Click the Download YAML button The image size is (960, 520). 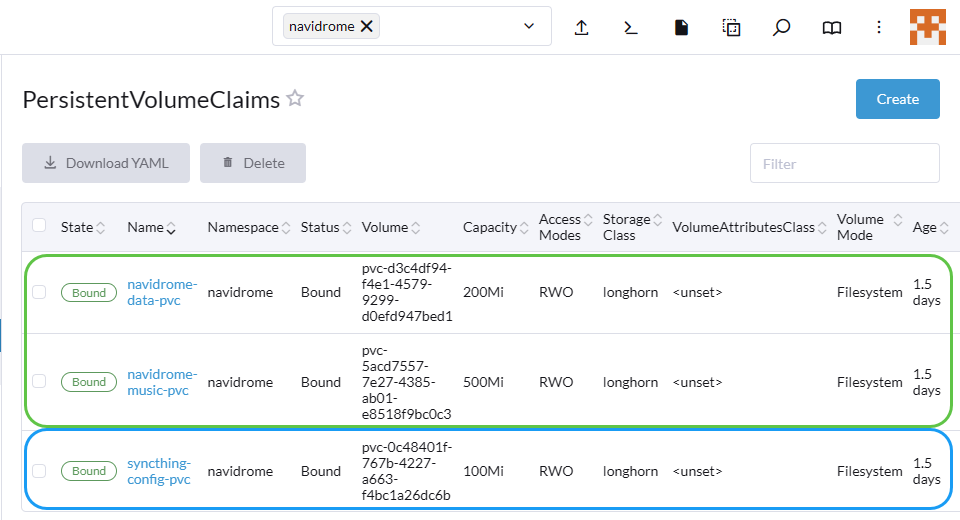point(106,163)
